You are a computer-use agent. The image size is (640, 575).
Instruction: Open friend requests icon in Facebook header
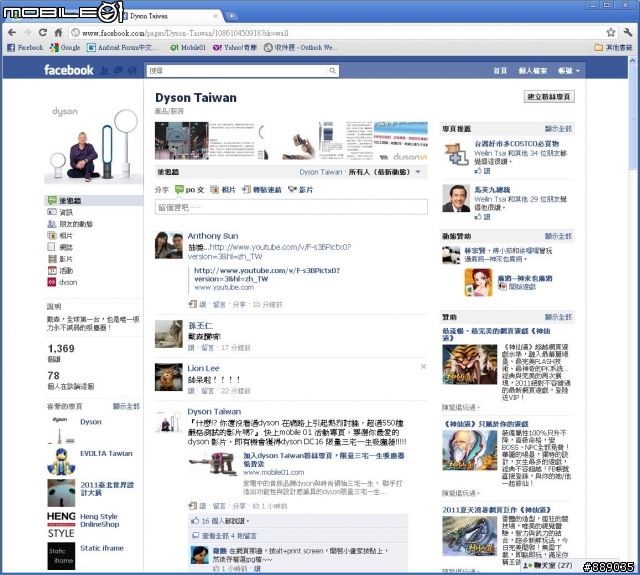[104, 71]
